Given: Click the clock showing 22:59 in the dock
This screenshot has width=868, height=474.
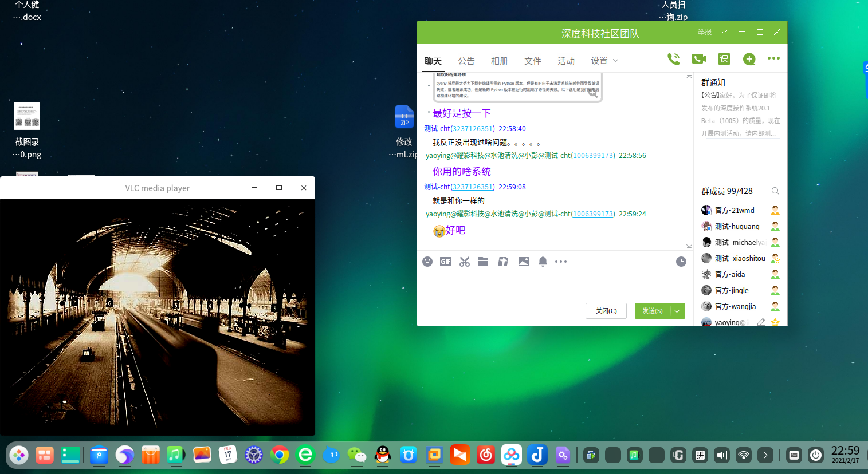Looking at the screenshot, I should 846,455.
